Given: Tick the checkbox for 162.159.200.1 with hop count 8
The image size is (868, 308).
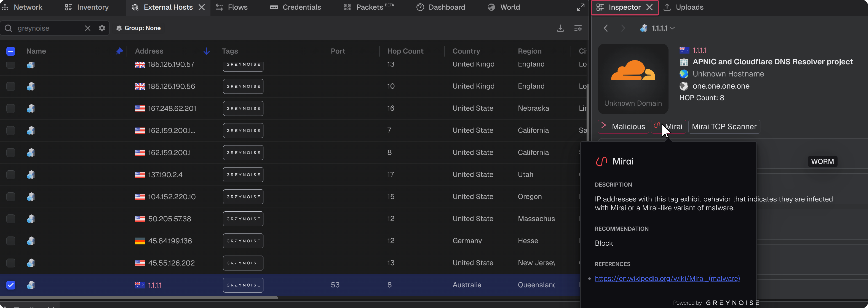Looking at the screenshot, I should click(11, 153).
